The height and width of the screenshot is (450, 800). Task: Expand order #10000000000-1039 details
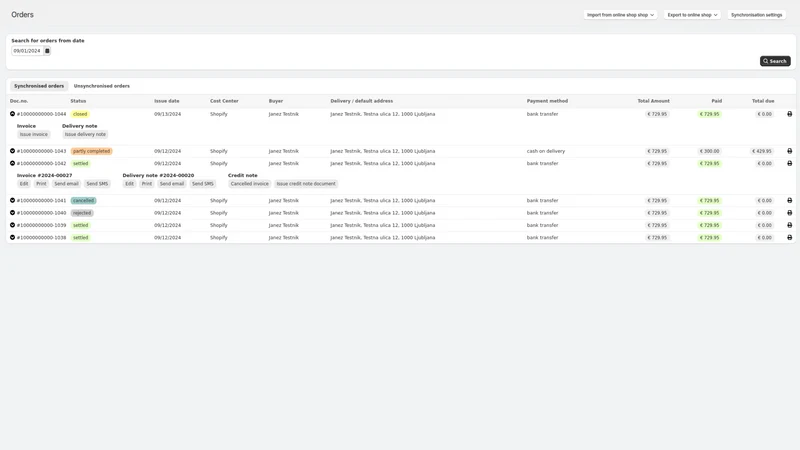coord(12,225)
